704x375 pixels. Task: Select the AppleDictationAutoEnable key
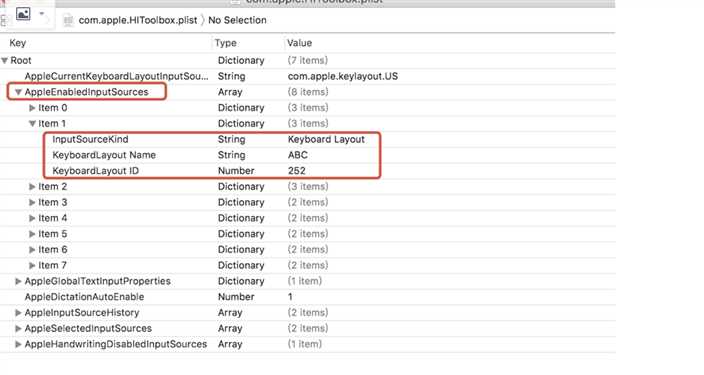(x=84, y=297)
